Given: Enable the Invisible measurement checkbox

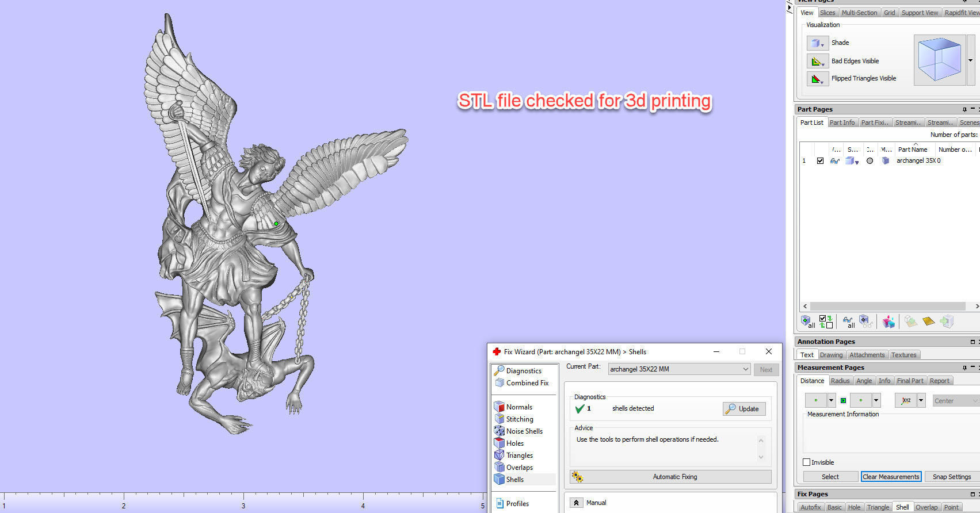Looking at the screenshot, I should (807, 462).
